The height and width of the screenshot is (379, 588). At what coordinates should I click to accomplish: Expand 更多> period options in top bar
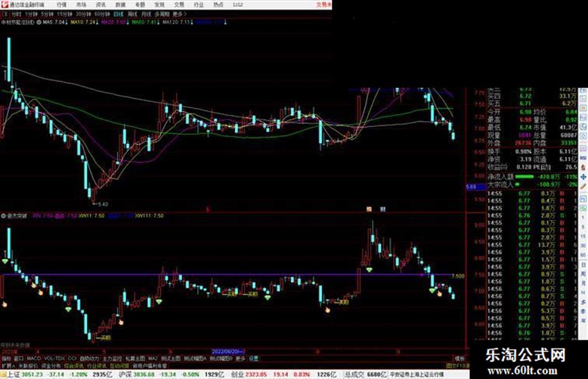pos(180,14)
